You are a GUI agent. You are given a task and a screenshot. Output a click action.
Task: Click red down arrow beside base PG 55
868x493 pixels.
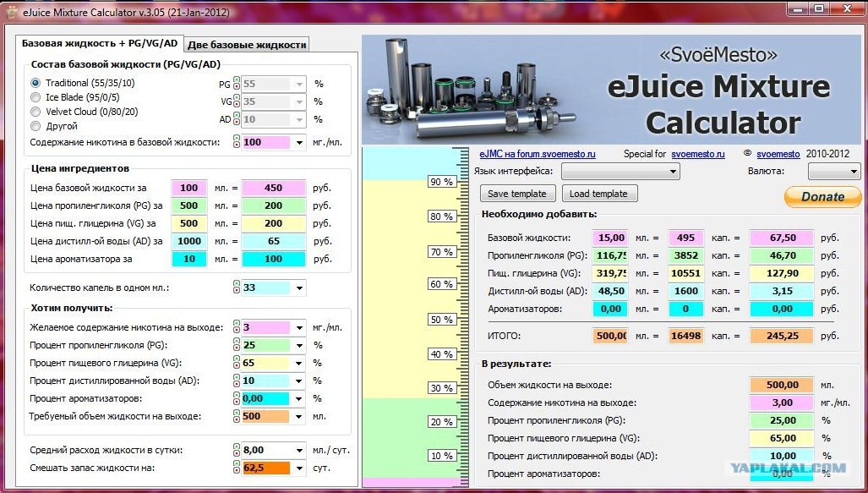tap(237, 87)
